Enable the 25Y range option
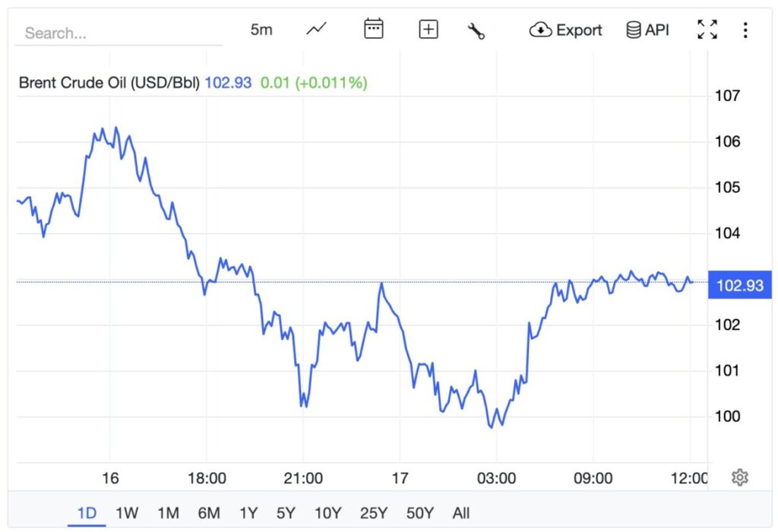The width and height of the screenshot is (778, 532). pos(373,513)
